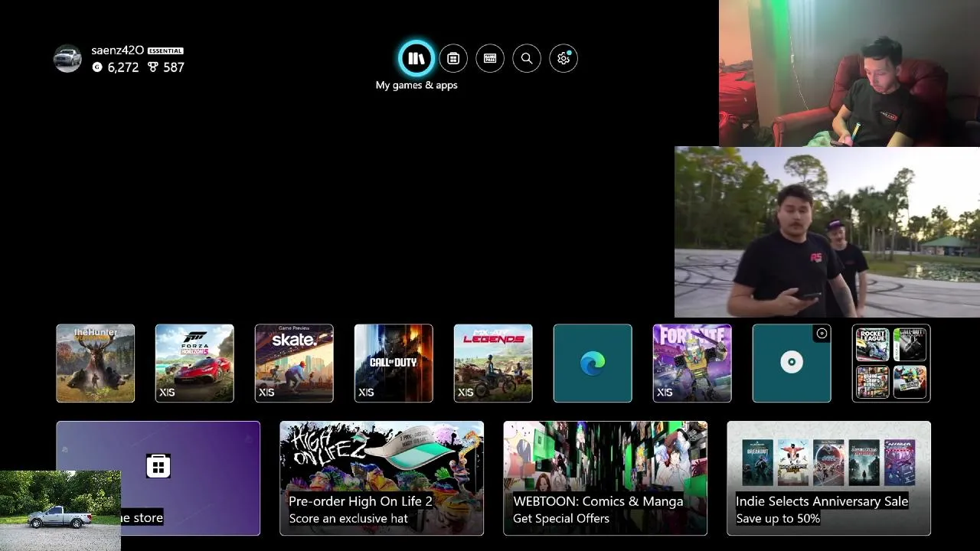The image size is (980, 551).
Task: Open the Game Pass icon in top bar
Action: coord(490,58)
